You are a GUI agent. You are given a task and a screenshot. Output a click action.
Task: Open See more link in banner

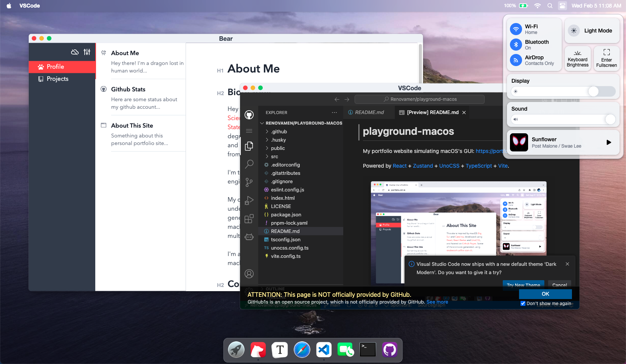click(437, 302)
